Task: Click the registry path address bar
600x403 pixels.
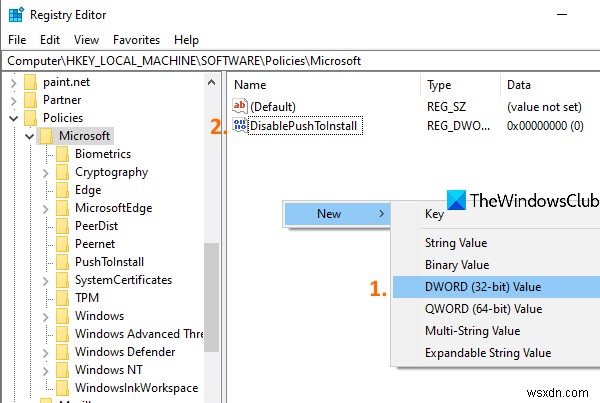Action: tap(301, 61)
